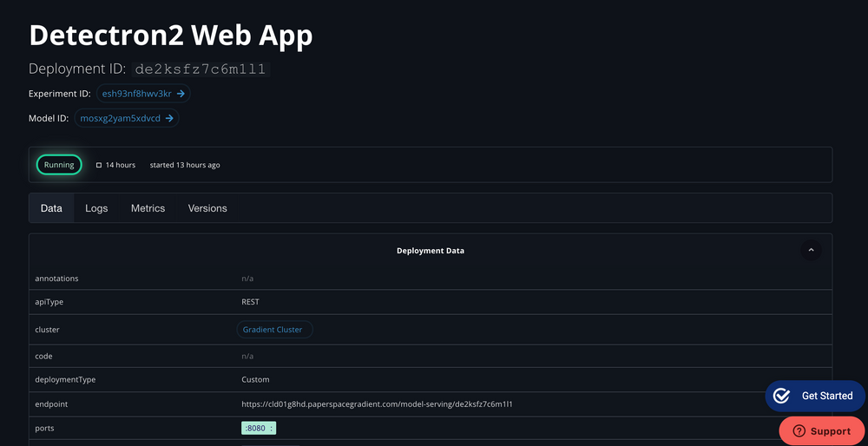Viewport: 868px width, 446px height.
Task: Open the Logs tab
Action: coord(96,208)
